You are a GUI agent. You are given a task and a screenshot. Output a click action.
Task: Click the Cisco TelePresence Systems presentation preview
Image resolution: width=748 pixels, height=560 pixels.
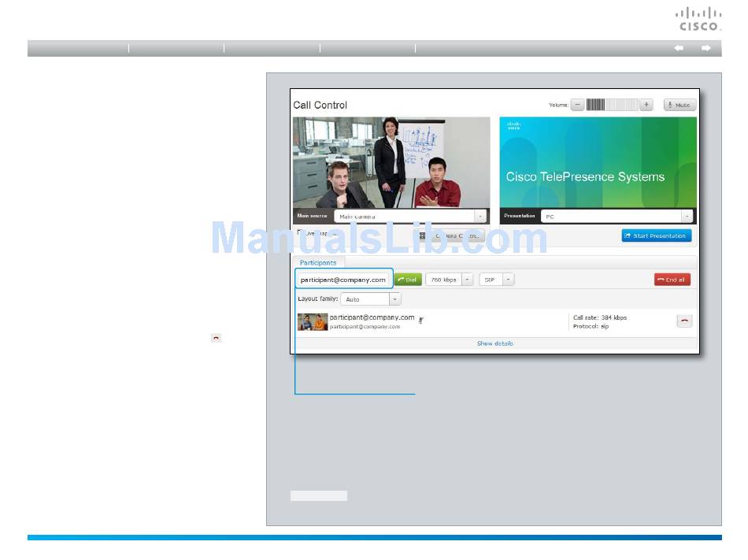click(x=598, y=162)
